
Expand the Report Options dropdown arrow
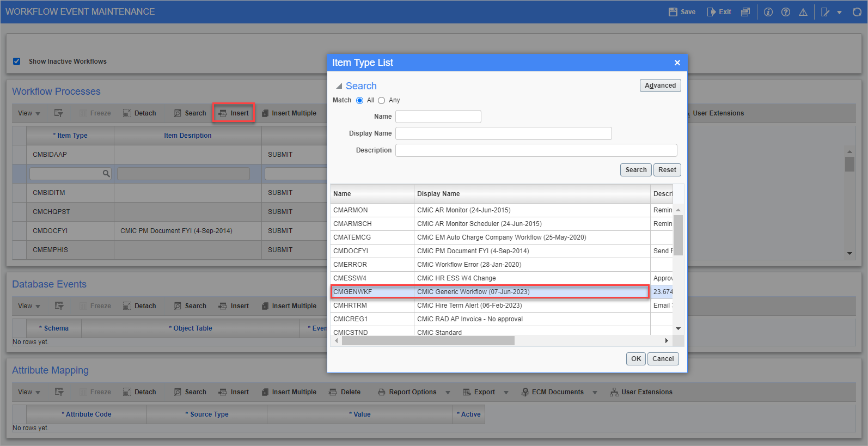(448, 393)
